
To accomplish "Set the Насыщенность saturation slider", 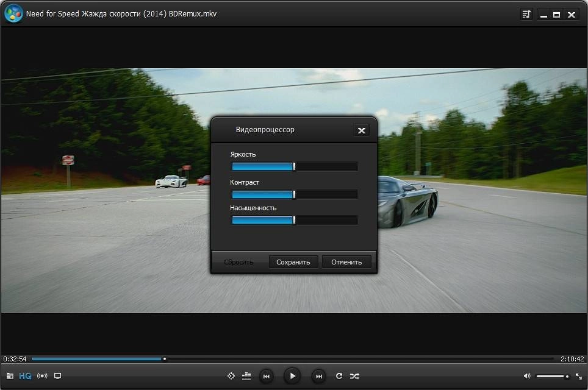I will point(295,220).
